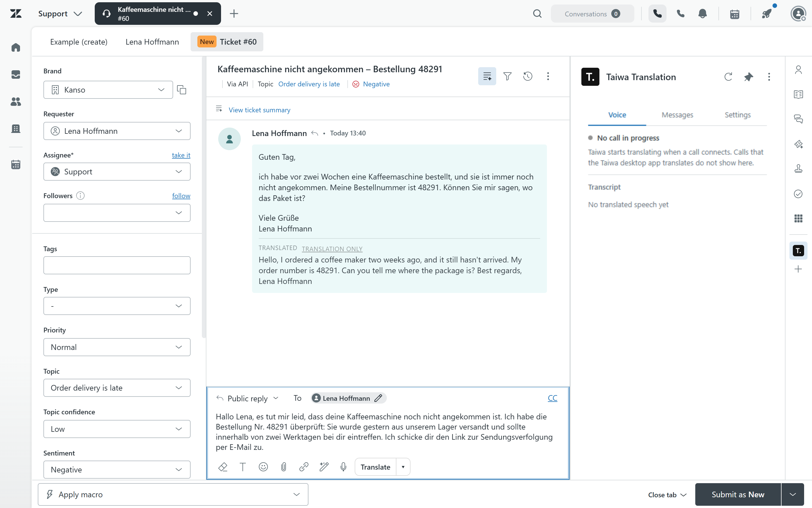Switch to the Messages tab

click(677, 115)
